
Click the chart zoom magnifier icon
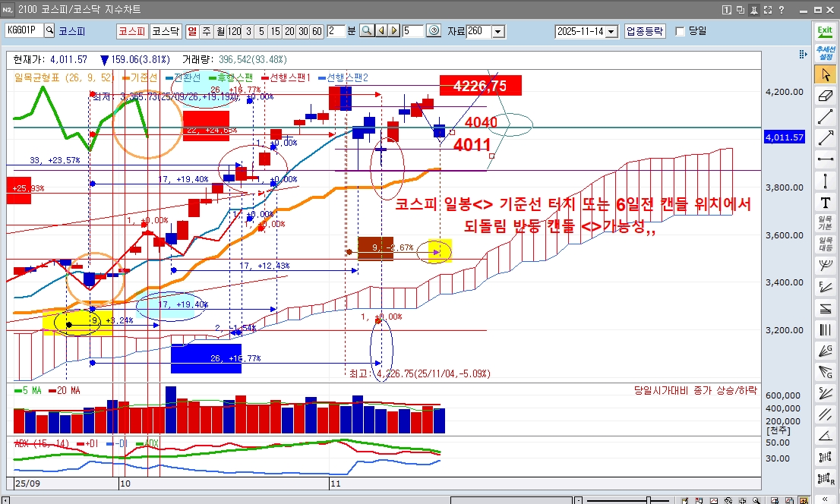pyautogui.click(x=366, y=30)
